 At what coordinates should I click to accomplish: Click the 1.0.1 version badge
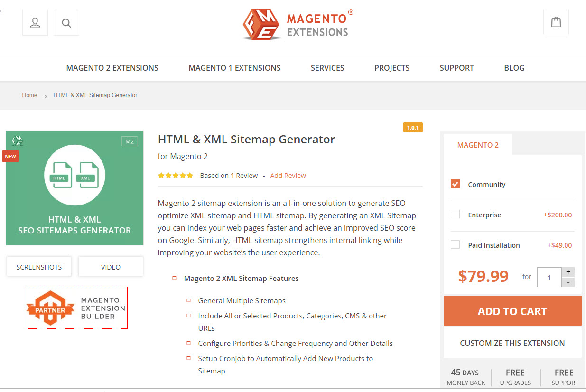pyautogui.click(x=413, y=127)
